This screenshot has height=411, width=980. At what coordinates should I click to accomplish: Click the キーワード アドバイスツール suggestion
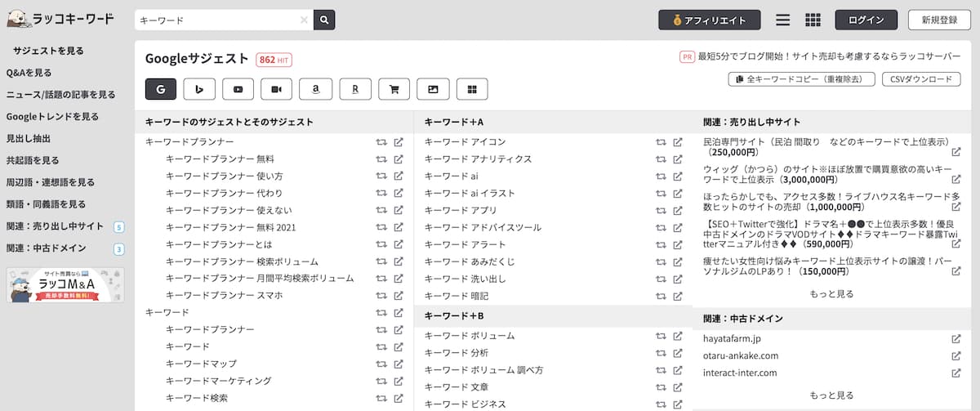pos(483,227)
